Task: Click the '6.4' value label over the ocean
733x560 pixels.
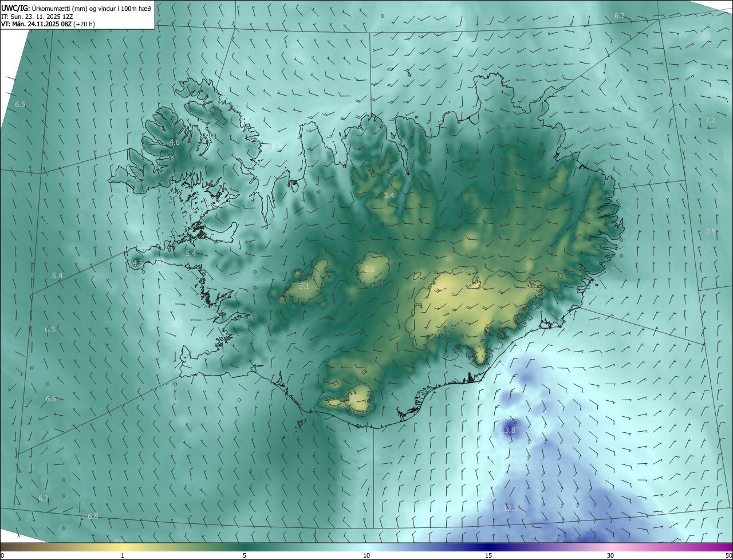Action: [x=57, y=276]
